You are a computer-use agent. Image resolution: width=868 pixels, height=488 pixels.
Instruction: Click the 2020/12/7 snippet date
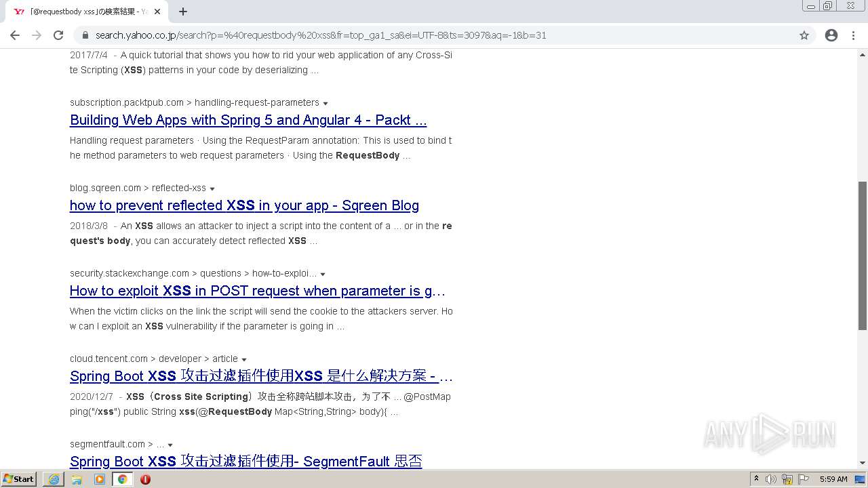92,396
